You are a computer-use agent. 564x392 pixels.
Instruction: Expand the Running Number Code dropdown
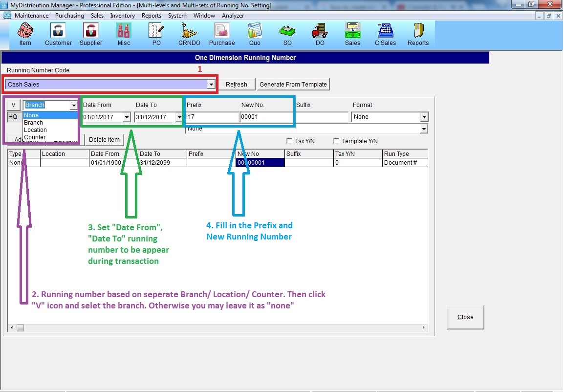[211, 85]
